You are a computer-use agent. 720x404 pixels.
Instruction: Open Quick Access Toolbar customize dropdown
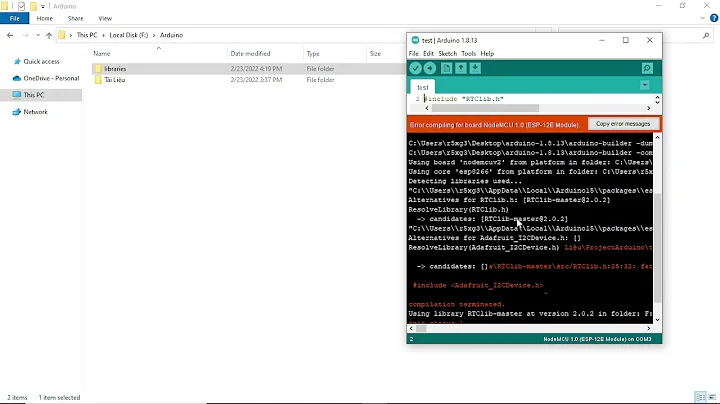click(43, 6)
